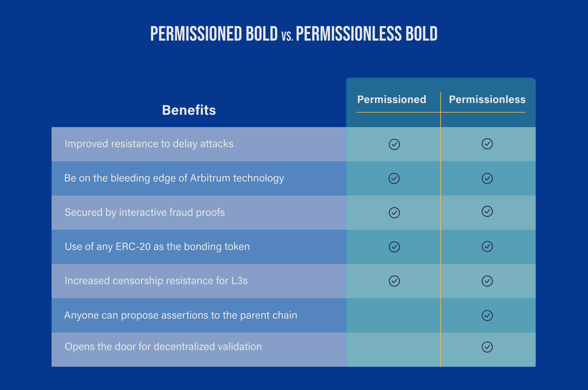The height and width of the screenshot is (390, 588).
Task: Select the Permissionless column header
Action: point(487,99)
